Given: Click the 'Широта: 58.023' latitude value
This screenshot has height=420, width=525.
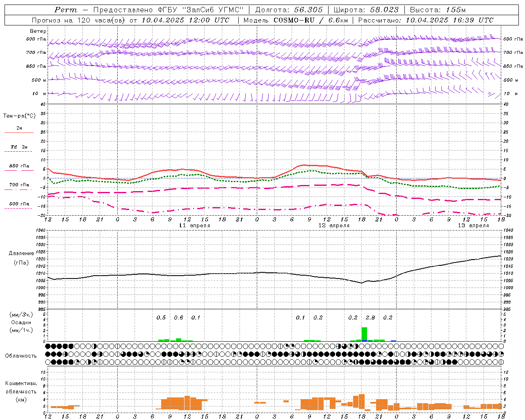Looking at the screenshot, I should 366,10.
